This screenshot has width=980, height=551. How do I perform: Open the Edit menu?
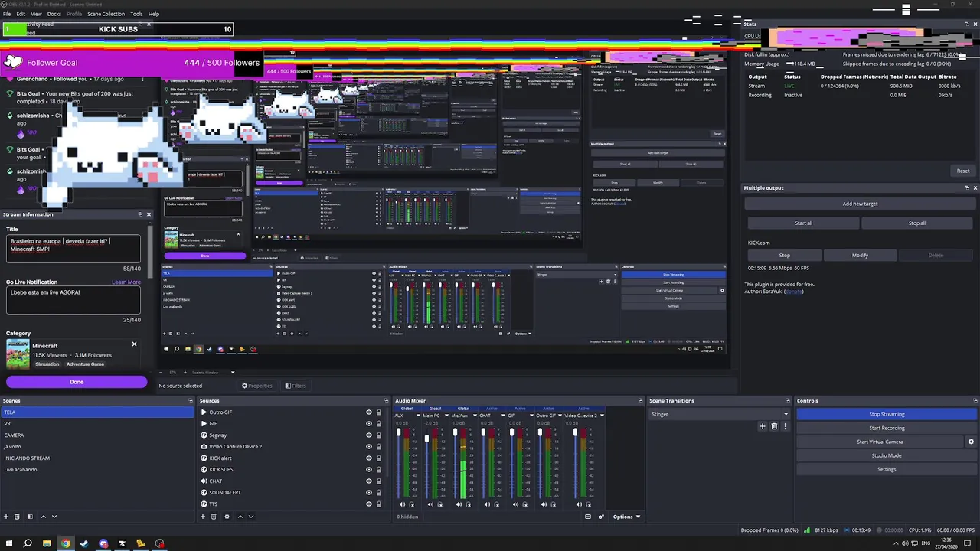point(21,14)
